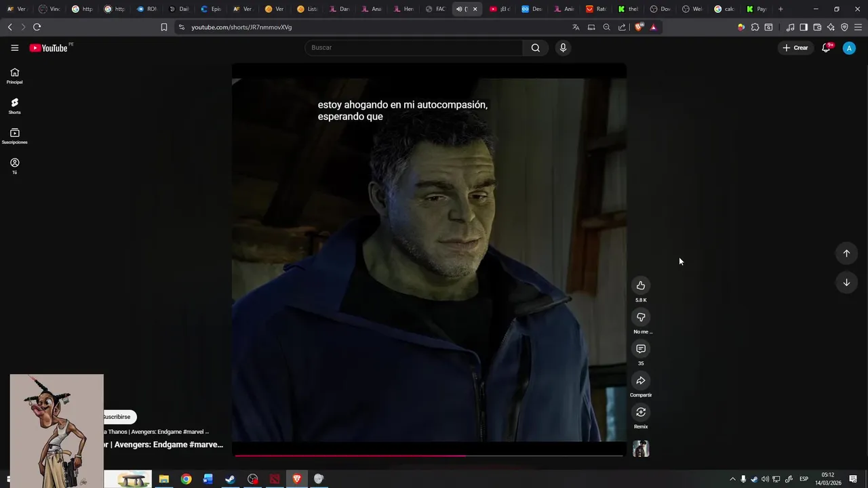Open a new browser tab
868x488 pixels.
click(781, 9)
